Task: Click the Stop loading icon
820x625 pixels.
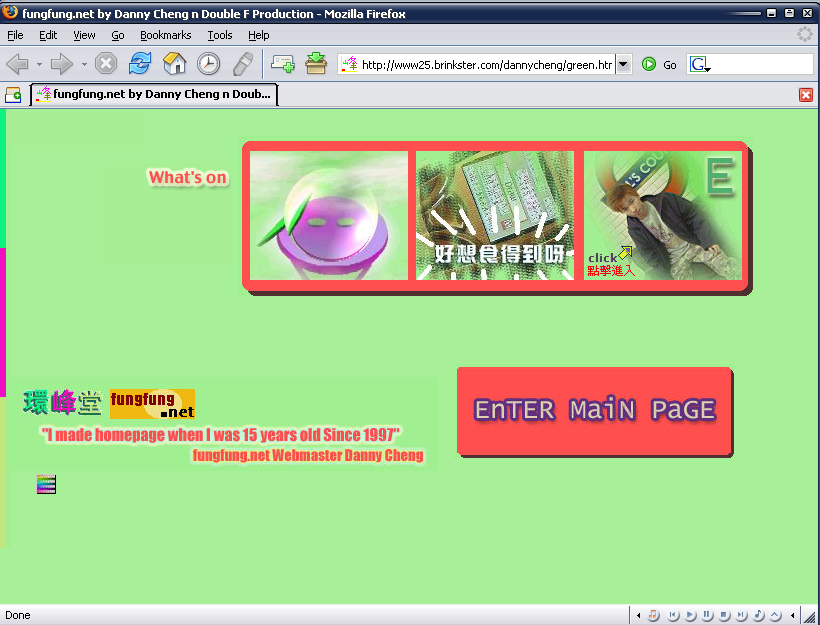Action: tap(106, 64)
